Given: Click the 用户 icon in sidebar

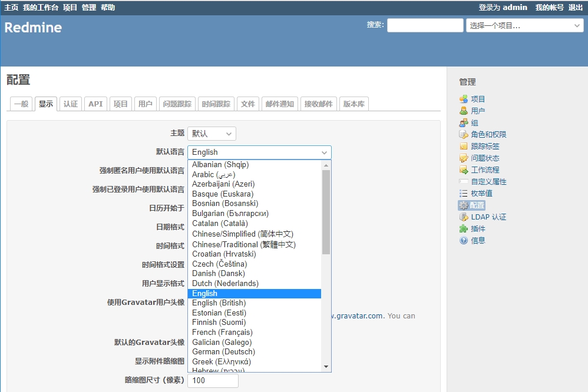Looking at the screenshot, I should 464,111.
